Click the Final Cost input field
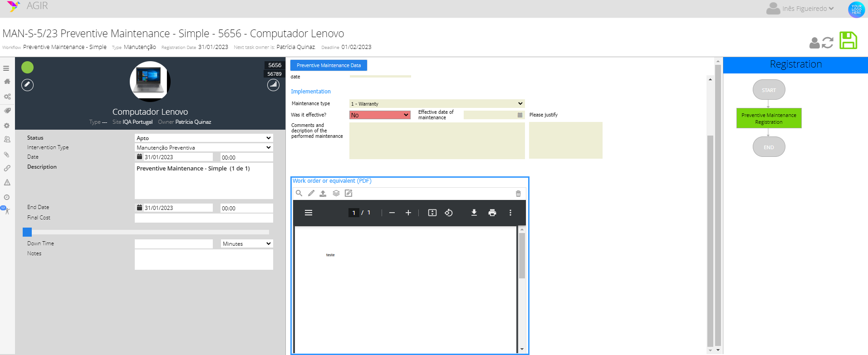This screenshot has width=868, height=355. (x=204, y=218)
